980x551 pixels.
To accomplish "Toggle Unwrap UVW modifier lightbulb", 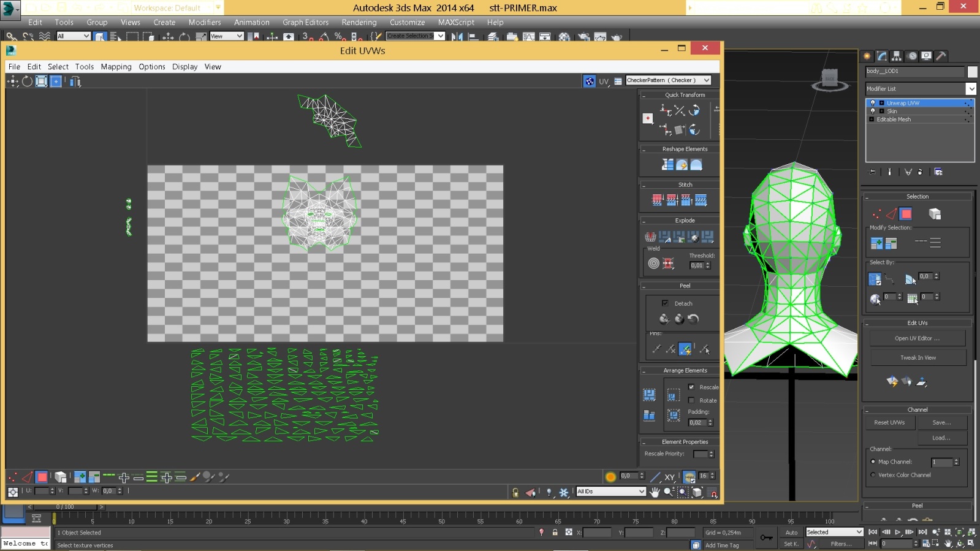I will click(x=873, y=103).
